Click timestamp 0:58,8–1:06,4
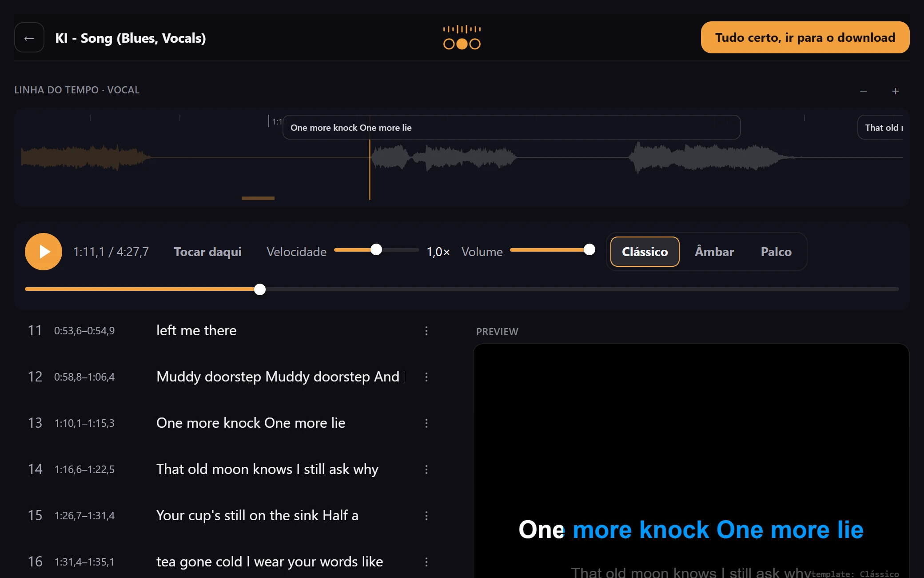 (x=84, y=377)
